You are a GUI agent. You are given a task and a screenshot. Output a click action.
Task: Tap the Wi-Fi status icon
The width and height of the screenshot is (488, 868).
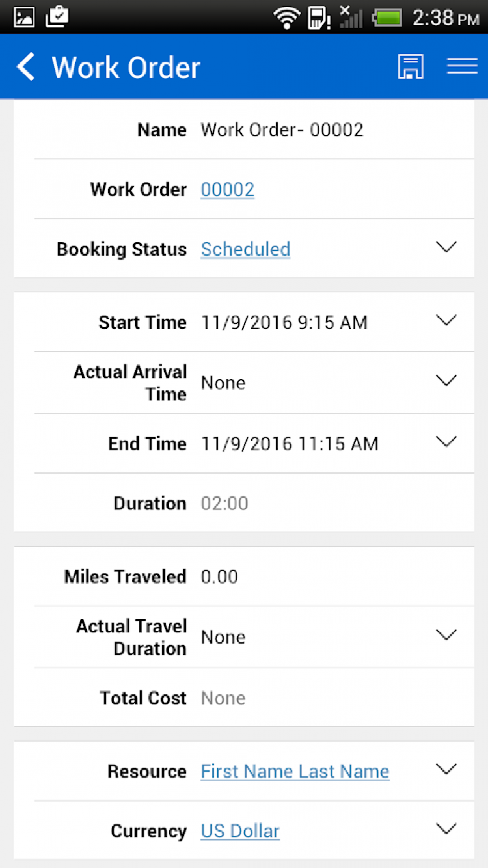point(286,18)
